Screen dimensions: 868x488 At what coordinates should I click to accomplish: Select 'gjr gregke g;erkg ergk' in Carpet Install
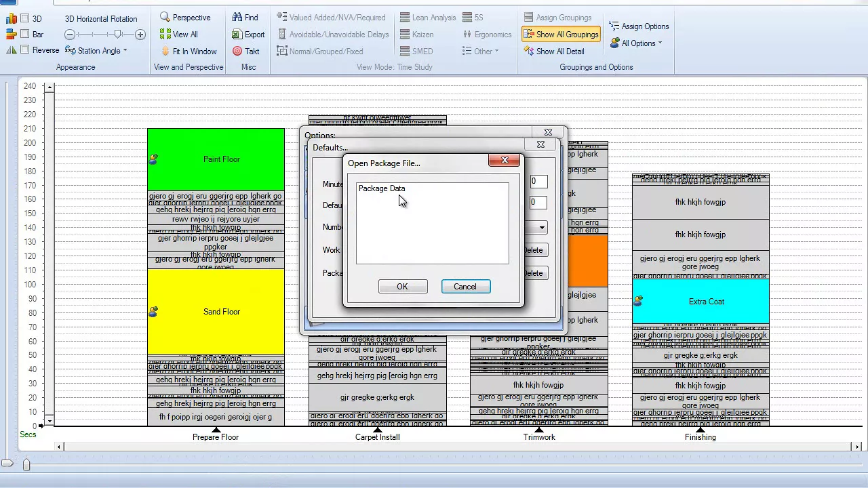coord(378,397)
